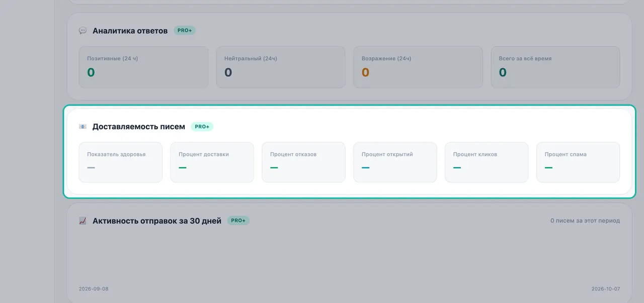Open the Позитивные (24 ч) stat card
This screenshot has height=303, width=644.
tap(143, 67)
